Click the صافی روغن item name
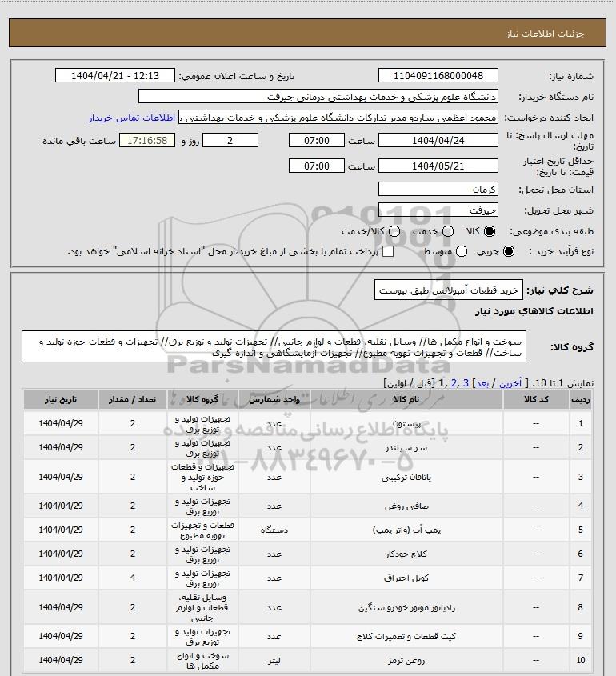 pos(406,506)
